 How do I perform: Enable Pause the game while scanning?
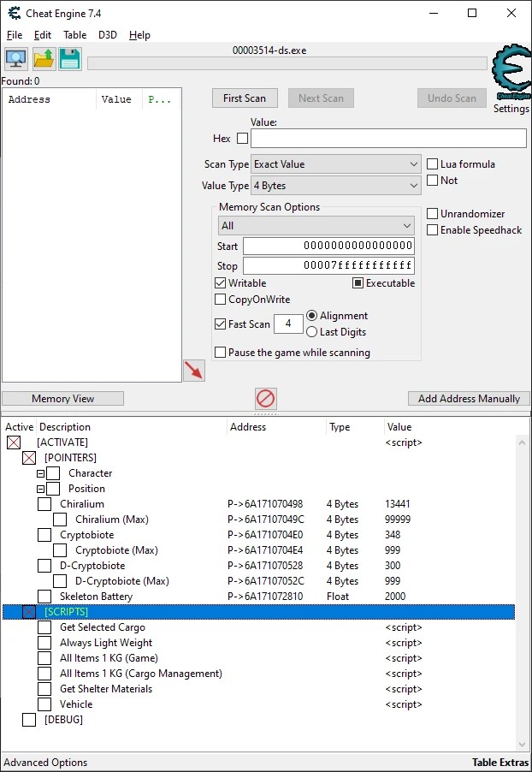coord(221,353)
